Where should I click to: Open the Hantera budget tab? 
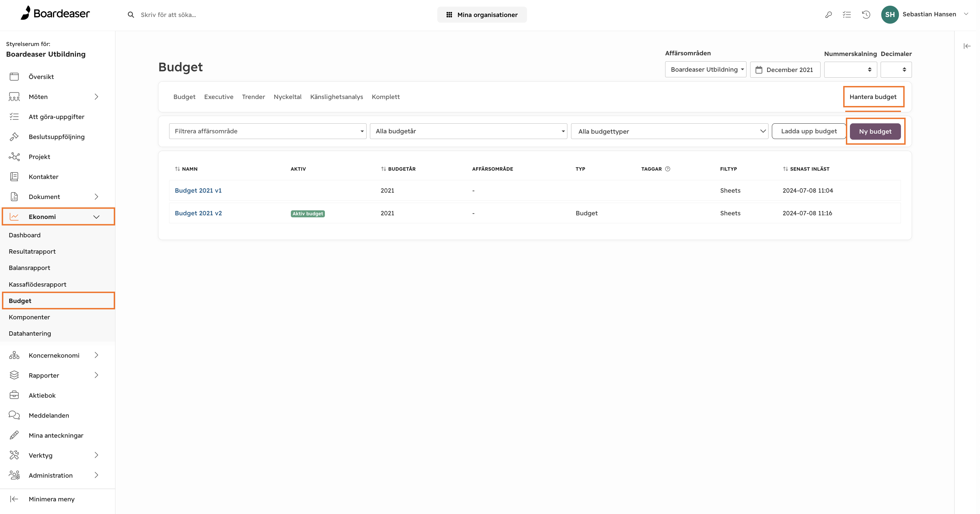click(873, 97)
